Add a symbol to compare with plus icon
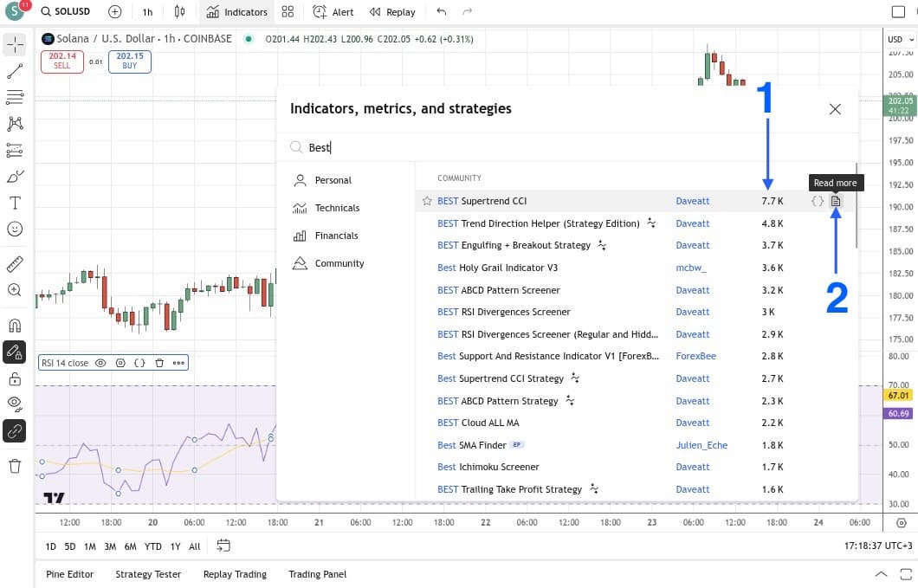The width and height of the screenshot is (918, 588). point(114,12)
